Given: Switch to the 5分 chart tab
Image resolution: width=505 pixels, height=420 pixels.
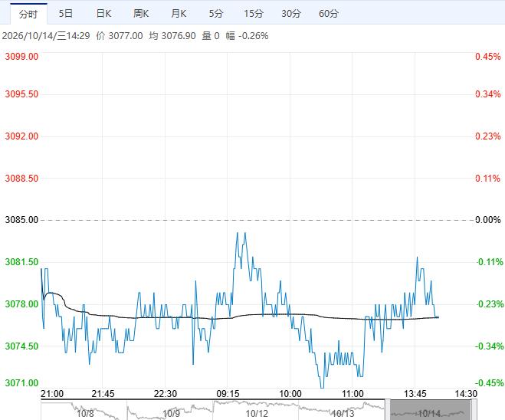Looking at the screenshot, I should point(216,14).
